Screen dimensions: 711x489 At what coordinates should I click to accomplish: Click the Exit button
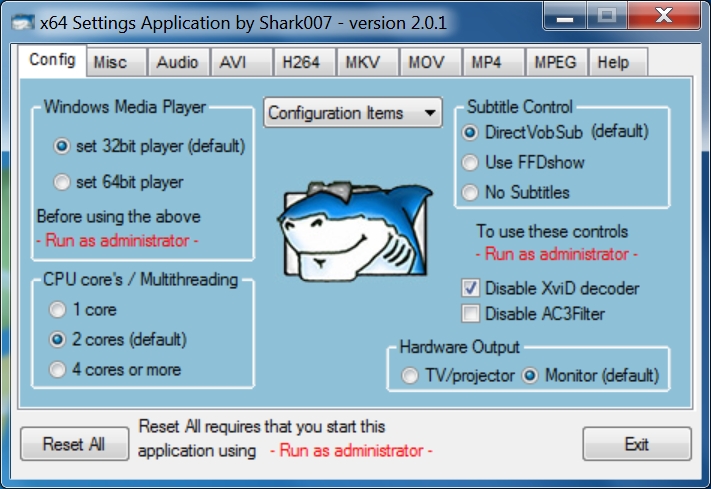[x=636, y=444]
